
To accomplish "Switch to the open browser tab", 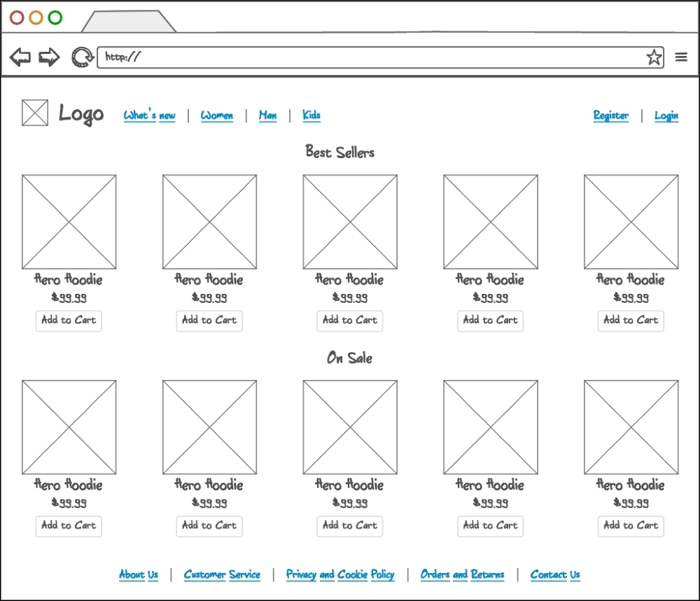I will click(129, 20).
